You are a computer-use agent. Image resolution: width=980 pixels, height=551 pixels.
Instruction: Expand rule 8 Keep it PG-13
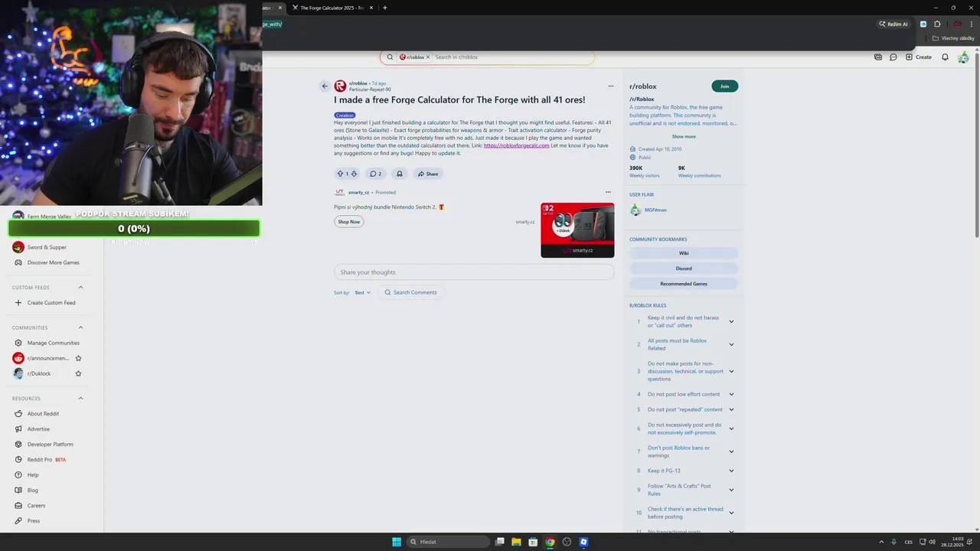pos(731,471)
